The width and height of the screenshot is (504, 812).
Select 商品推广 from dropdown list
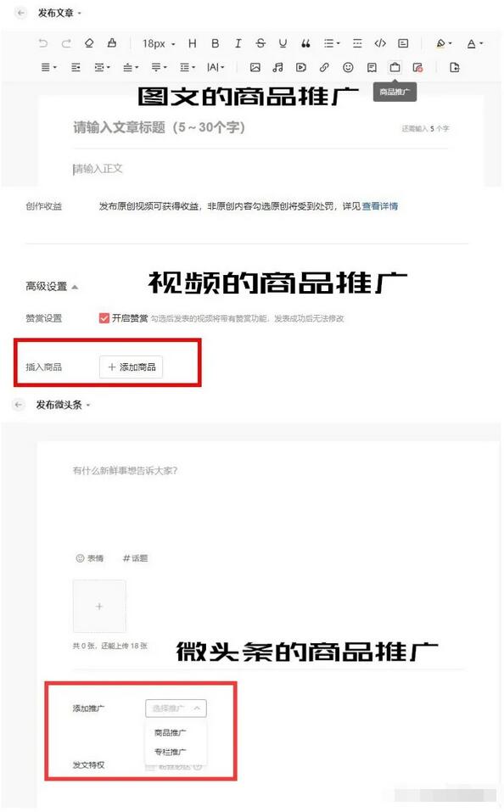click(x=171, y=733)
